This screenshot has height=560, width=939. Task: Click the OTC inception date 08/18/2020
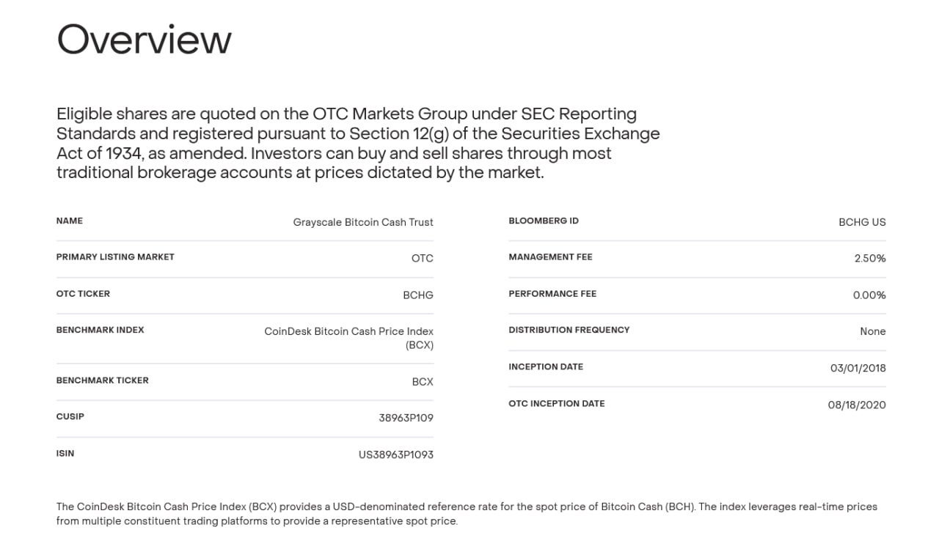point(857,405)
